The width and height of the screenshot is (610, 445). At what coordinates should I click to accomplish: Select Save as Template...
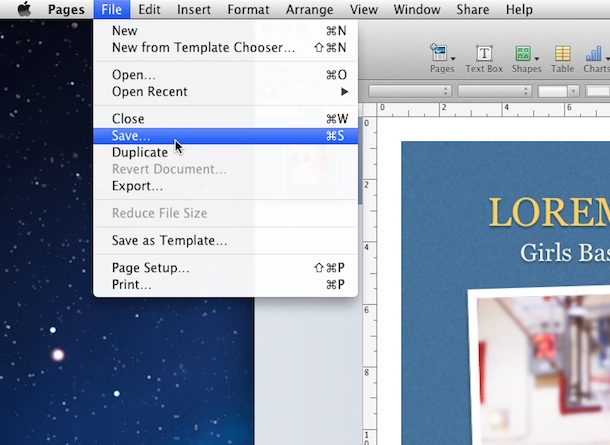click(x=225, y=240)
